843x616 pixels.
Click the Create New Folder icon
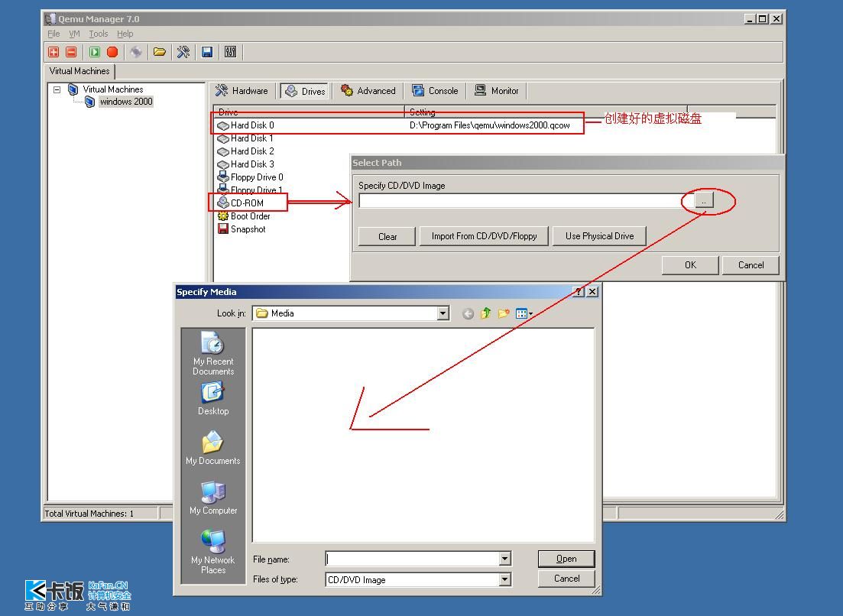pyautogui.click(x=503, y=313)
